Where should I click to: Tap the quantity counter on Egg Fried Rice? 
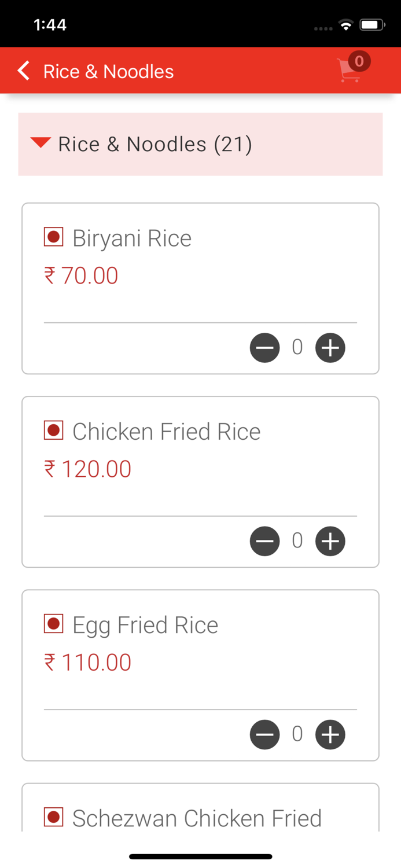tap(297, 734)
